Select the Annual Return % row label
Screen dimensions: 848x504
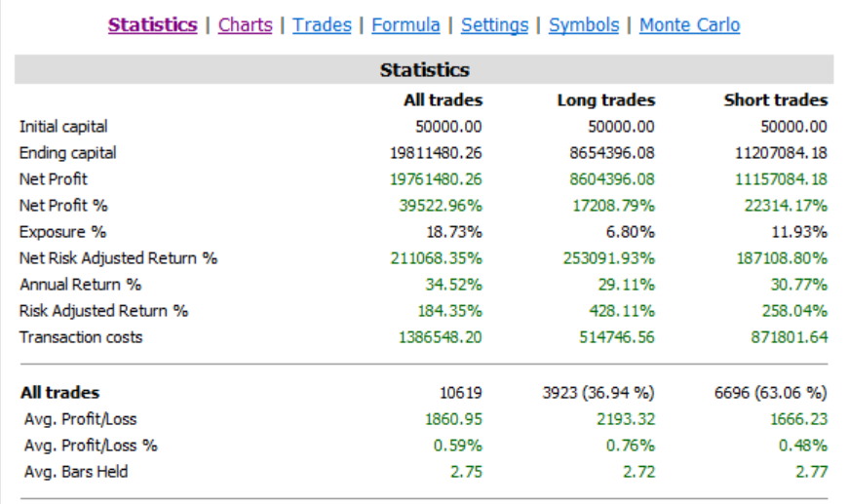(x=80, y=285)
